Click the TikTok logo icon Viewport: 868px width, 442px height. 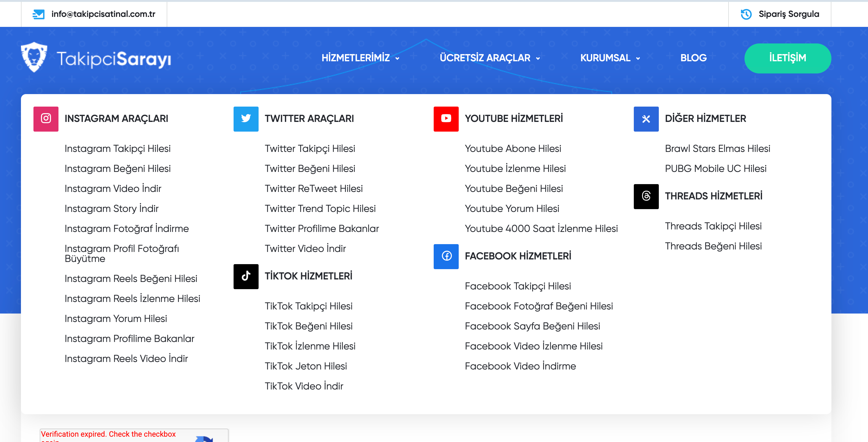(x=246, y=276)
